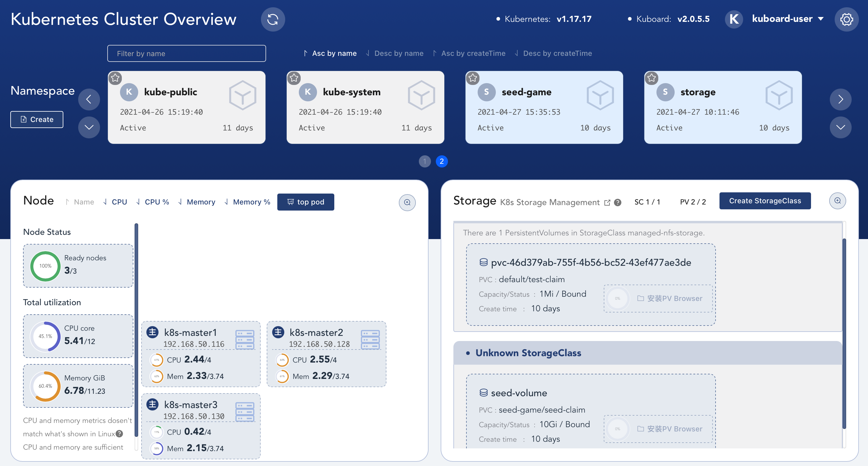
Task: Click the top pod button
Action: pos(305,202)
